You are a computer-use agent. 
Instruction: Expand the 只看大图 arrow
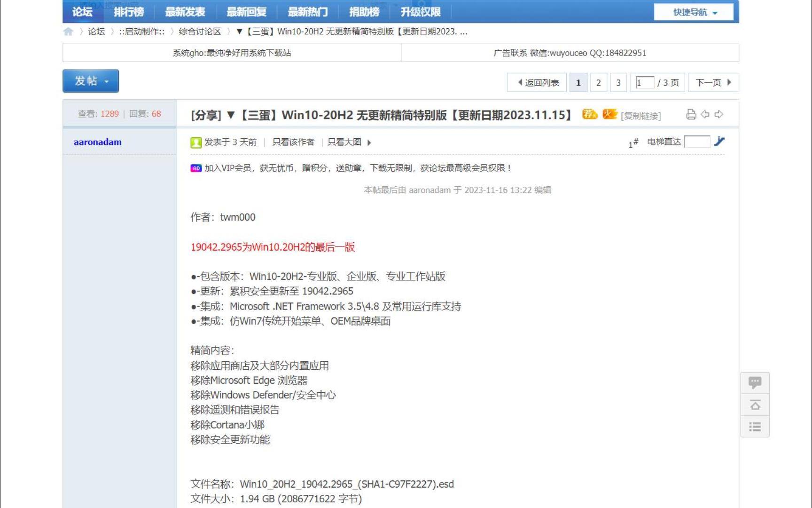tap(369, 143)
